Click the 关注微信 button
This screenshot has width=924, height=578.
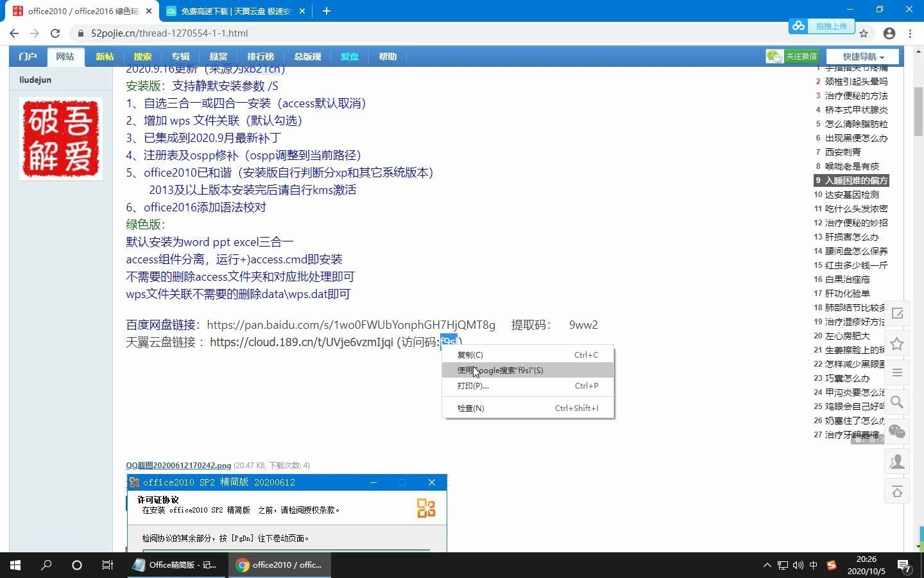coord(792,57)
